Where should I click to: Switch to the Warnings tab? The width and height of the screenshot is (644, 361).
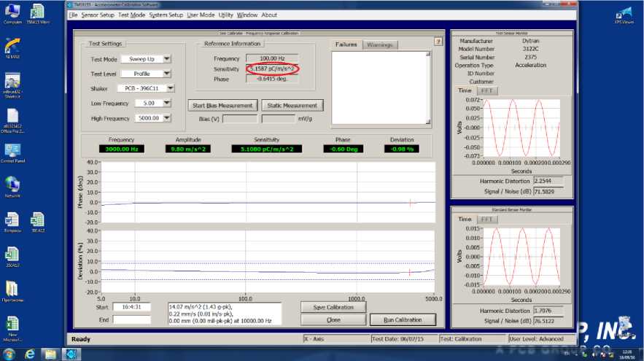pyautogui.click(x=379, y=45)
